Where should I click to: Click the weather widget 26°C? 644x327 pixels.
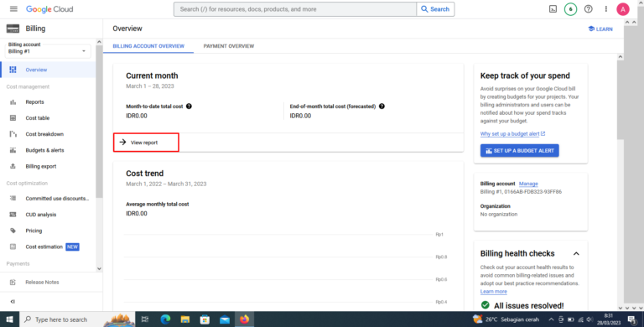(506, 319)
